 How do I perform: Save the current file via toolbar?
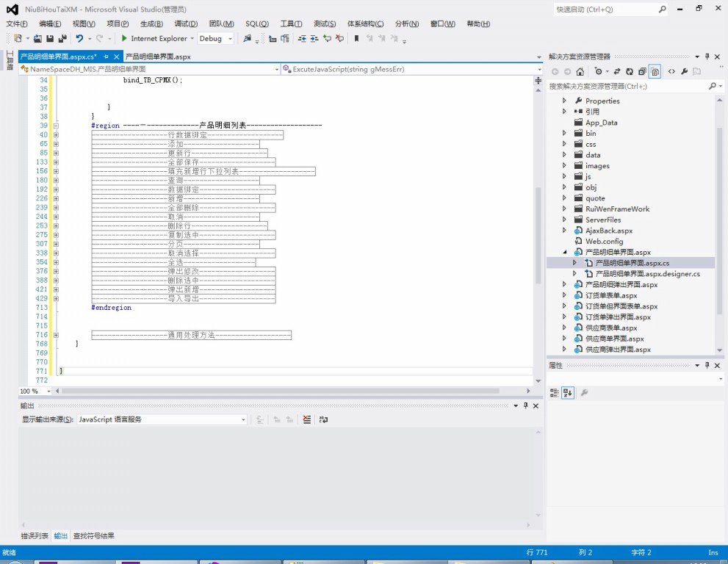(x=50, y=38)
